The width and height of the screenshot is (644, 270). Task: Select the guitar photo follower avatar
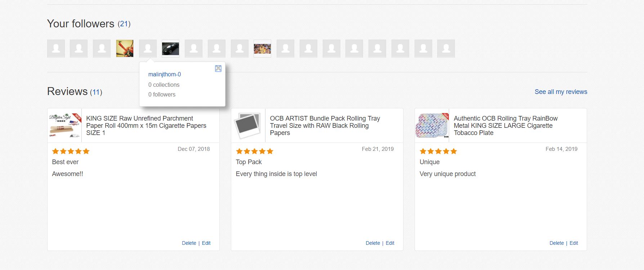(125, 49)
